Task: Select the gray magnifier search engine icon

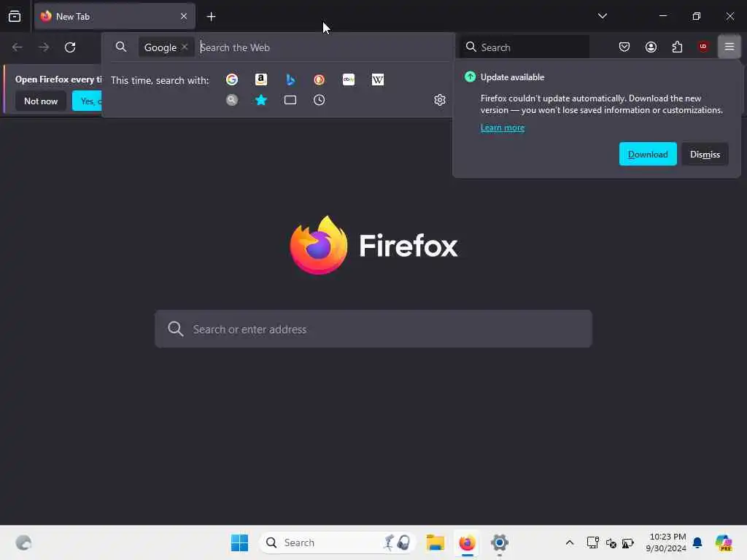Action: tap(232, 100)
